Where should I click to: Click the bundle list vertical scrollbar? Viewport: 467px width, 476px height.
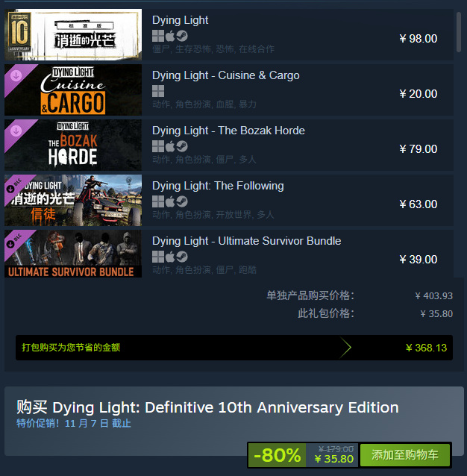point(459,32)
